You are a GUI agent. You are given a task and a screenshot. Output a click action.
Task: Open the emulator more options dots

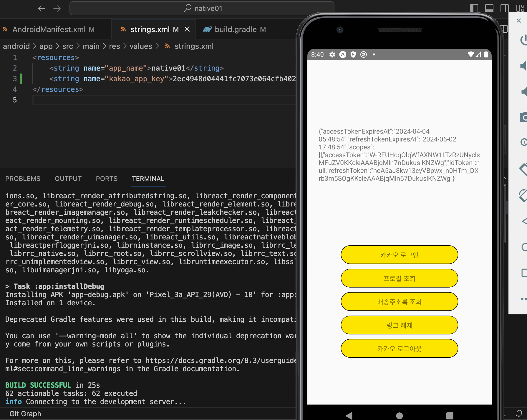pyautogui.click(x=524, y=299)
